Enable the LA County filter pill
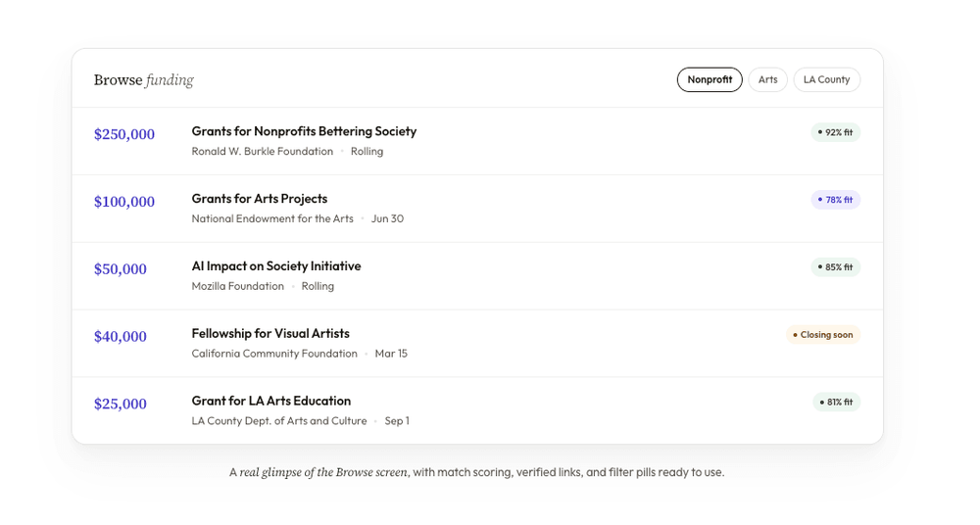980x525 pixels. (x=826, y=79)
